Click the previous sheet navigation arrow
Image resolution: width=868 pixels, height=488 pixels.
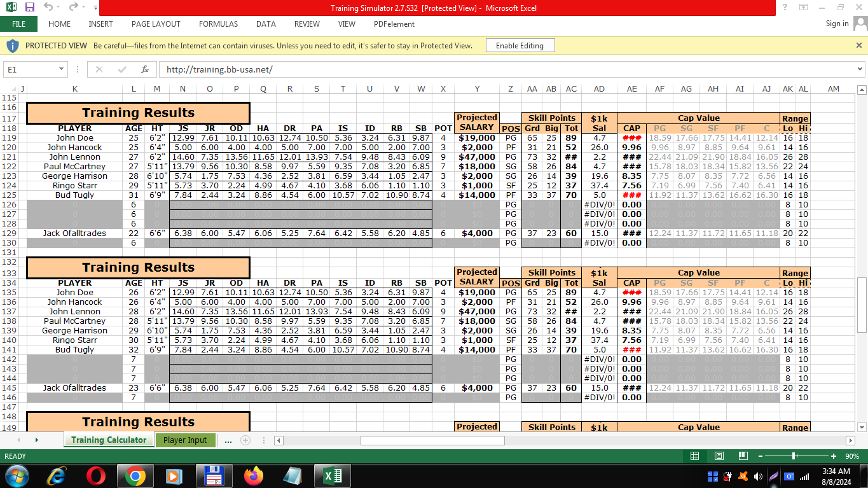click(x=17, y=440)
